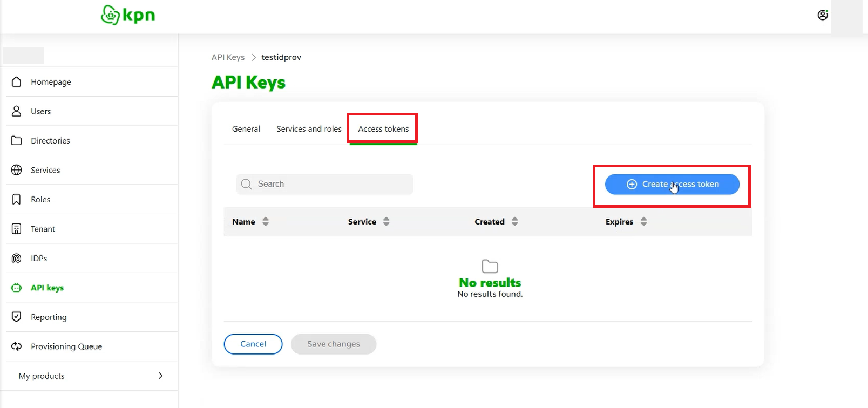
Task: Click the Expires column header
Action: pos(619,222)
